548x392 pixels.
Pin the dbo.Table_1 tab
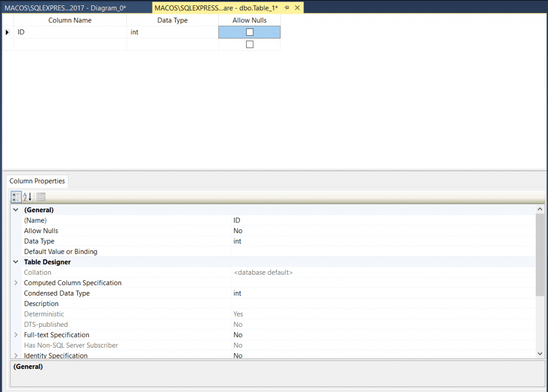point(287,7)
